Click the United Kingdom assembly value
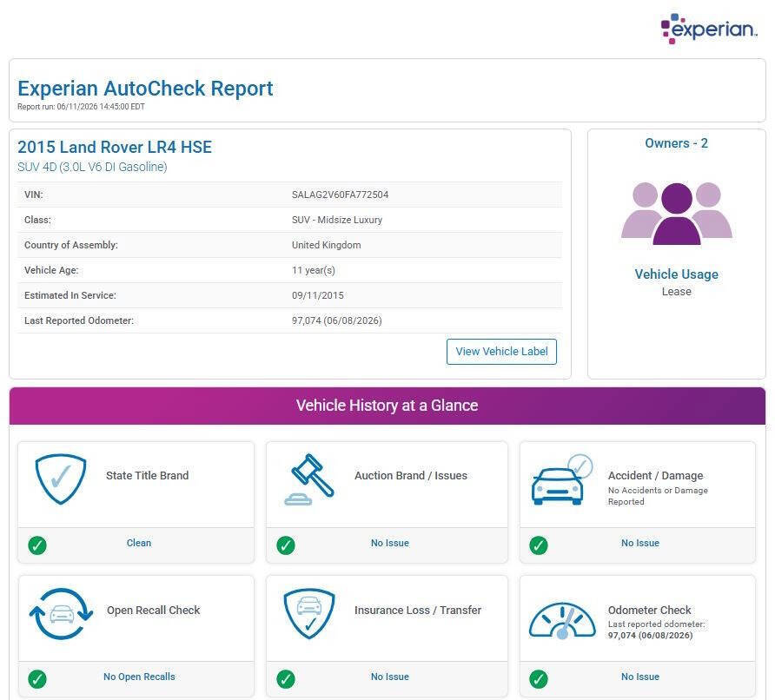The image size is (775, 700). pyautogui.click(x=326, y=245)
